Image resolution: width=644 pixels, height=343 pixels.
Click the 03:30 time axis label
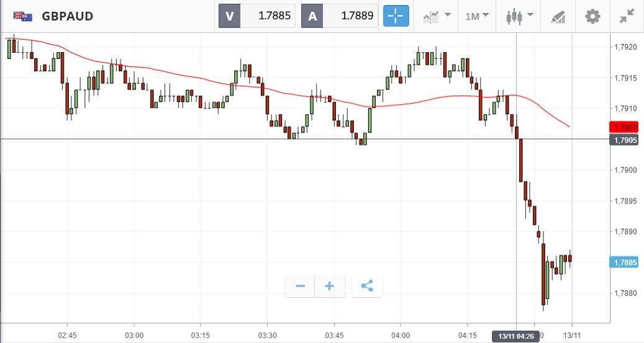267,336
